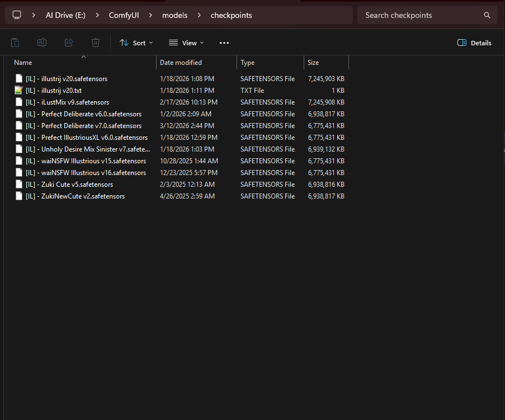Open the See more ellipsis menu
The image size is (505, 420).
point(224,43)
